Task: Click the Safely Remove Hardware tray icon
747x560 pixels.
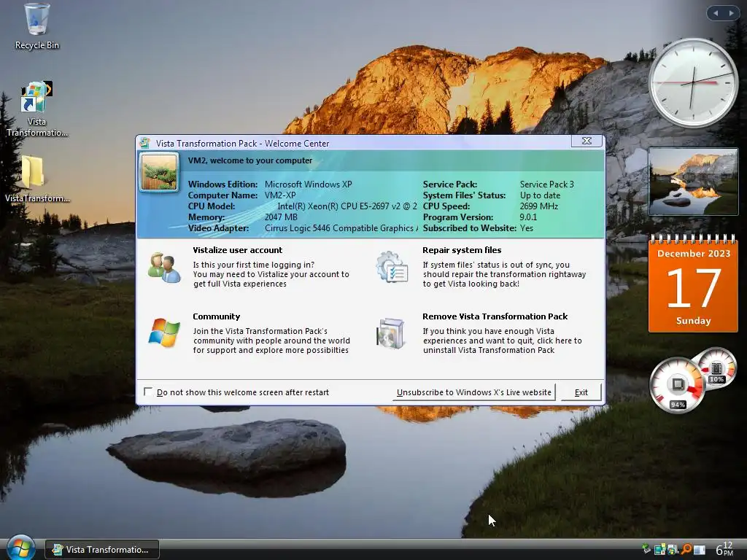Action: pos(646,549)
